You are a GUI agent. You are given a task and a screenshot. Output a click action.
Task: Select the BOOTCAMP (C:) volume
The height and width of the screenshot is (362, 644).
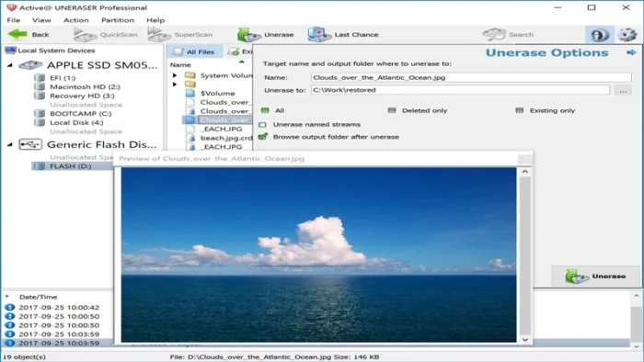click(73, 114)
